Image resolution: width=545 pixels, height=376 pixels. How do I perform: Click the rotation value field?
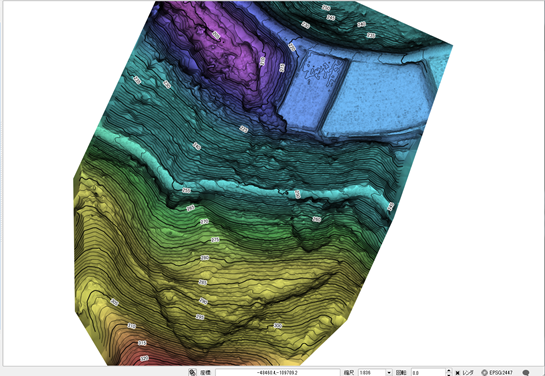[x=429, y=373]
